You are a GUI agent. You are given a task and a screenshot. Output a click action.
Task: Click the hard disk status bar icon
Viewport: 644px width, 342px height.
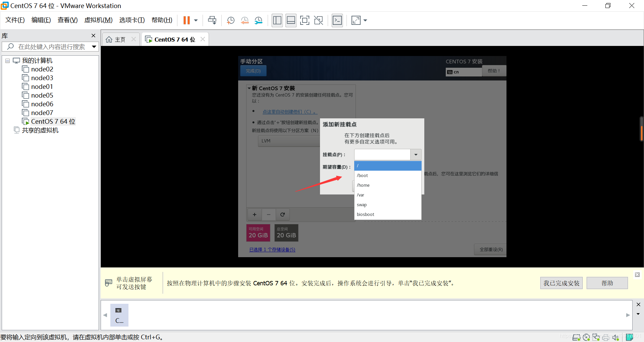pos(576,337)
